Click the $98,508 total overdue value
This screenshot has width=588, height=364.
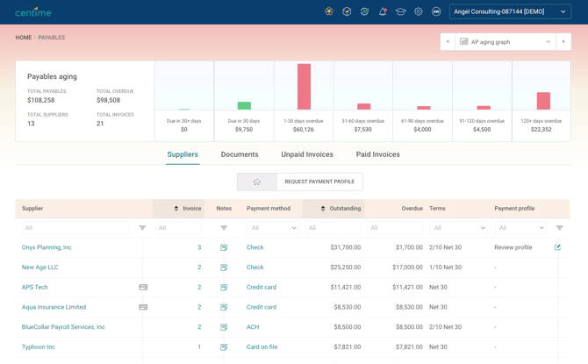pyautogui.click(x=108, y=100)
